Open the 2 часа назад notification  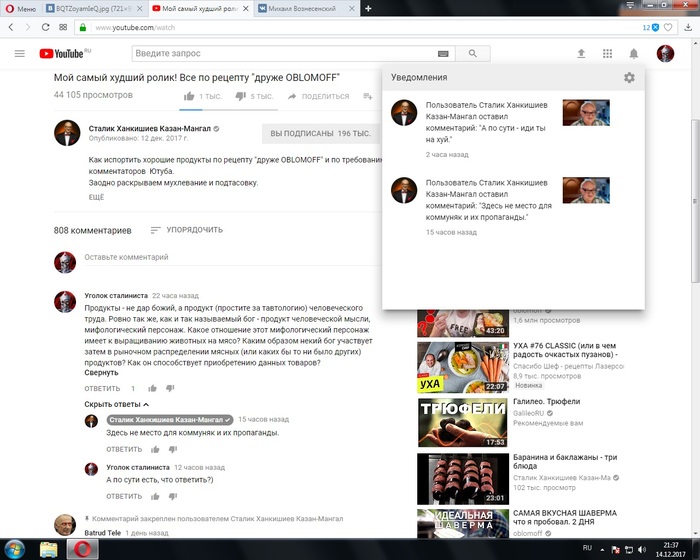[x=513, y=130]
